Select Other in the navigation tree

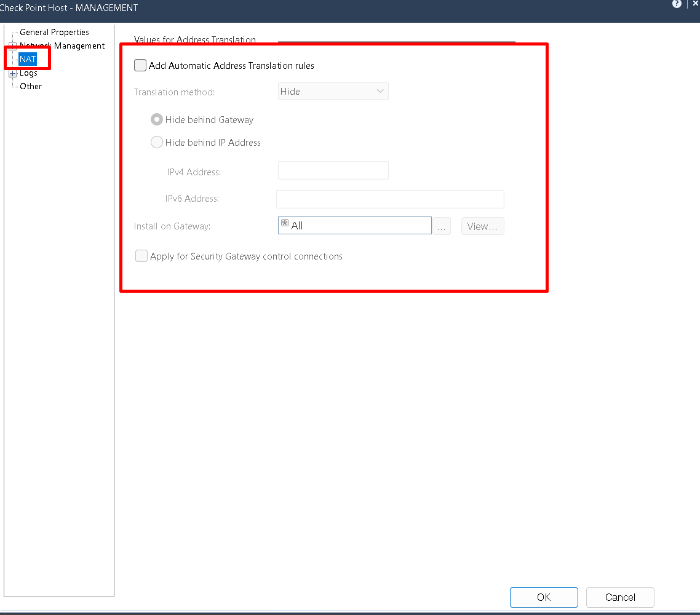31,86
